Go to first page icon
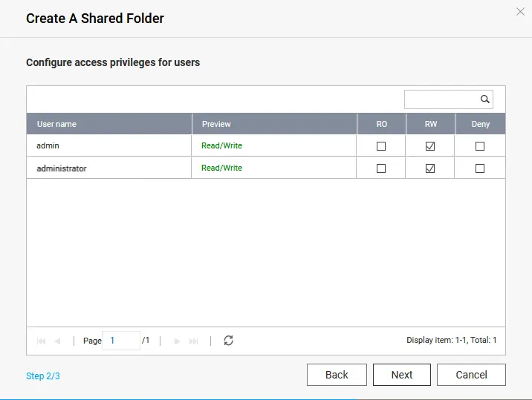532x400 pixels. coord(41,341)
